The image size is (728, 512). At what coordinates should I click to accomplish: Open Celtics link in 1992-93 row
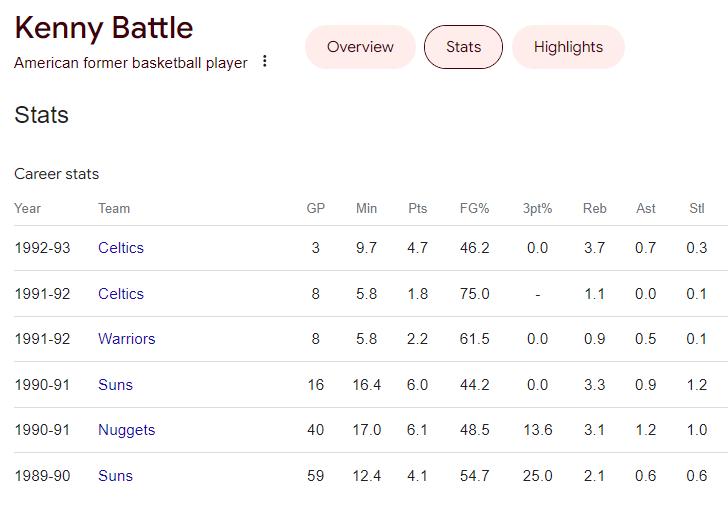point(121,248)
